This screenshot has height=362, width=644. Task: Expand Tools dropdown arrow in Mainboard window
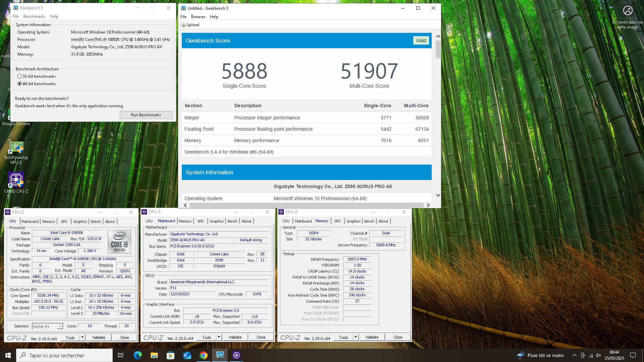pos(219,337)
